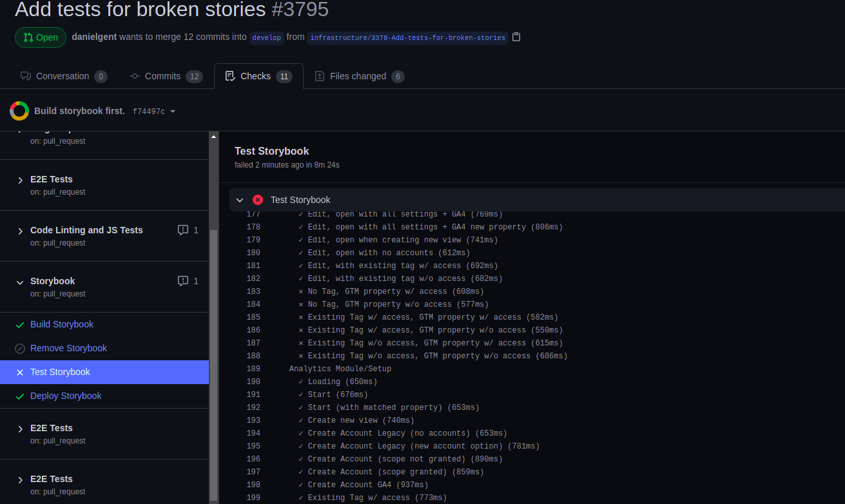This screenshot has height=504, width=845.
Task: Click log line number 196
Action: pos(253,459)
